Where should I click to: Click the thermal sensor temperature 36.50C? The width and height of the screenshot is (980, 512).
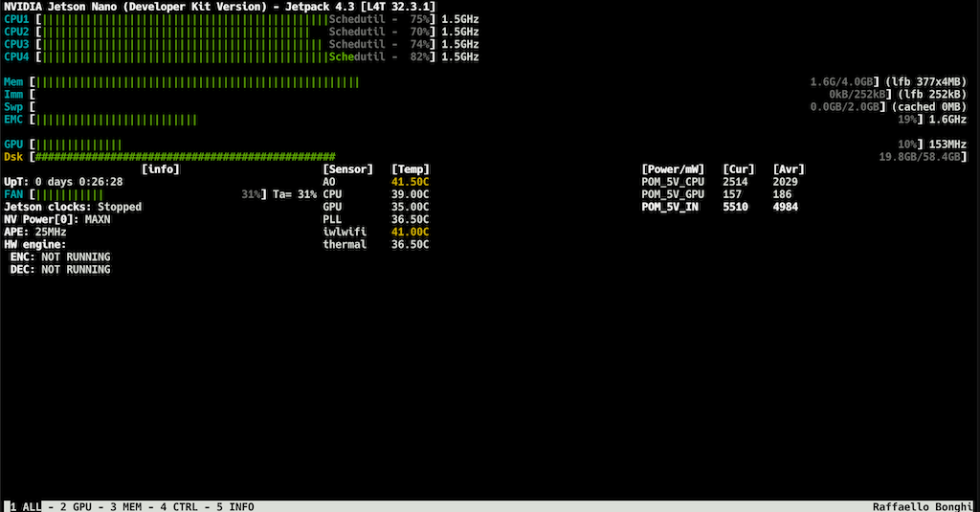click(x=410, y=244)
